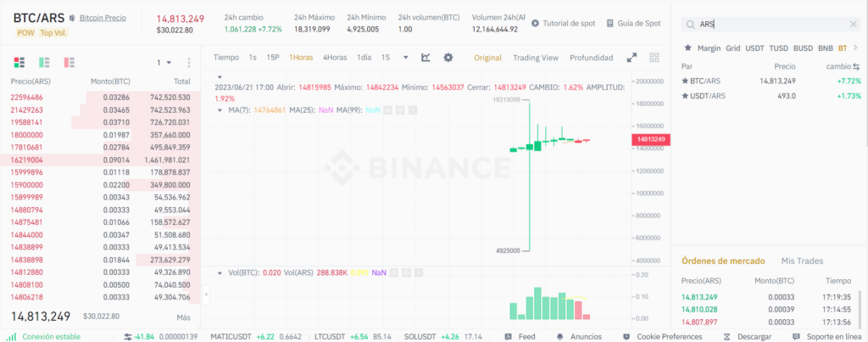Show only buy orders in order book
This screenshot has width=868, height=342.
pyautogui.click(x=44, y=63)
